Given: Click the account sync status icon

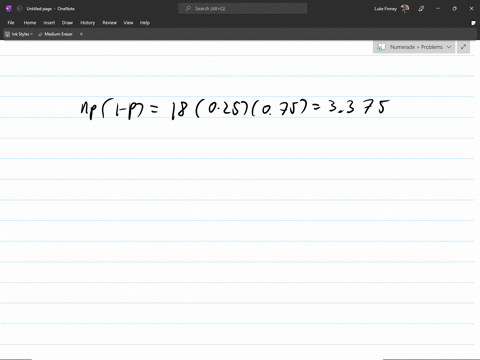Looking at the screenshot, I should click(19, 9).
